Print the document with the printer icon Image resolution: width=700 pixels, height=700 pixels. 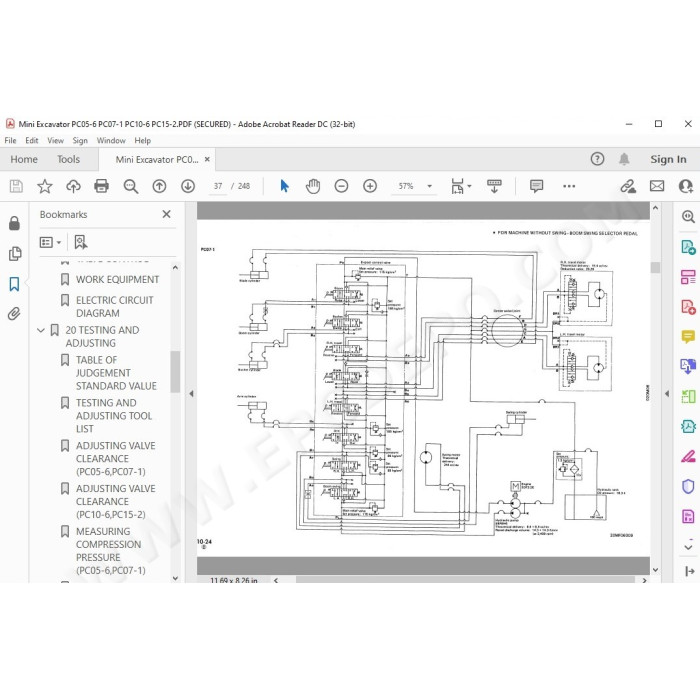click(x=101, y=186)
